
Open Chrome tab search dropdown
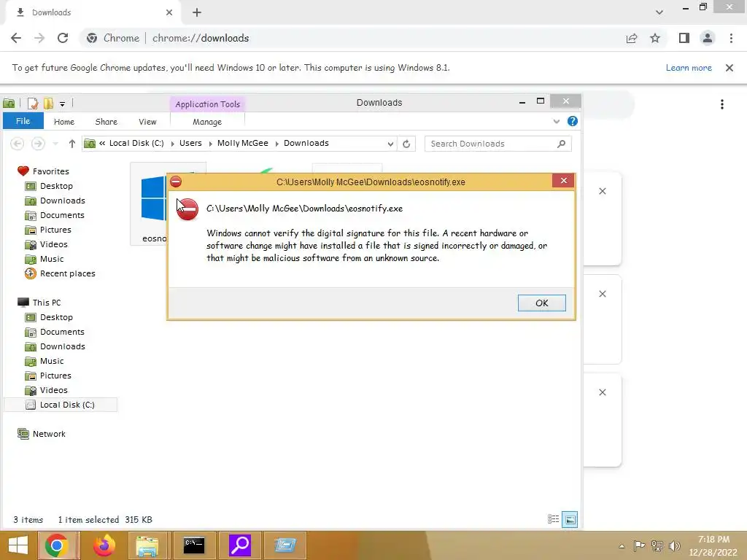[x=659, y=12]
